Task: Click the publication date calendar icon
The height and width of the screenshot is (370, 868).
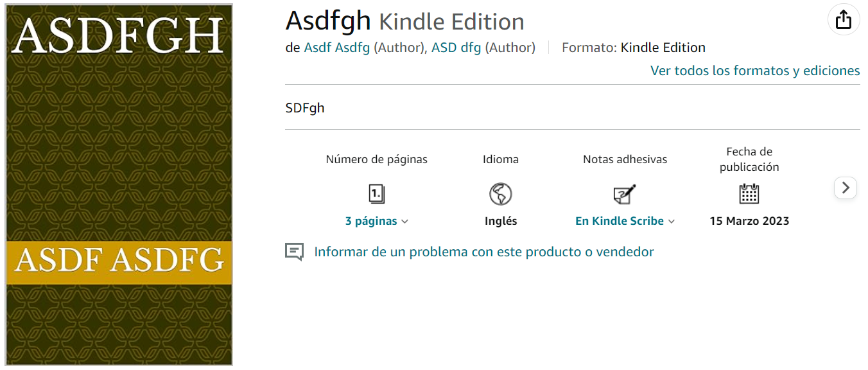Action: [x=749, y=193]
